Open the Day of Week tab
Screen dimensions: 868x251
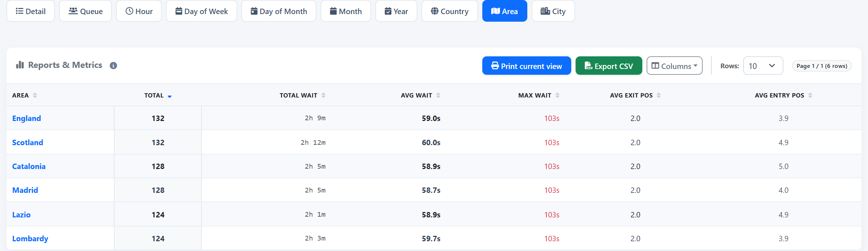[201, 11]
